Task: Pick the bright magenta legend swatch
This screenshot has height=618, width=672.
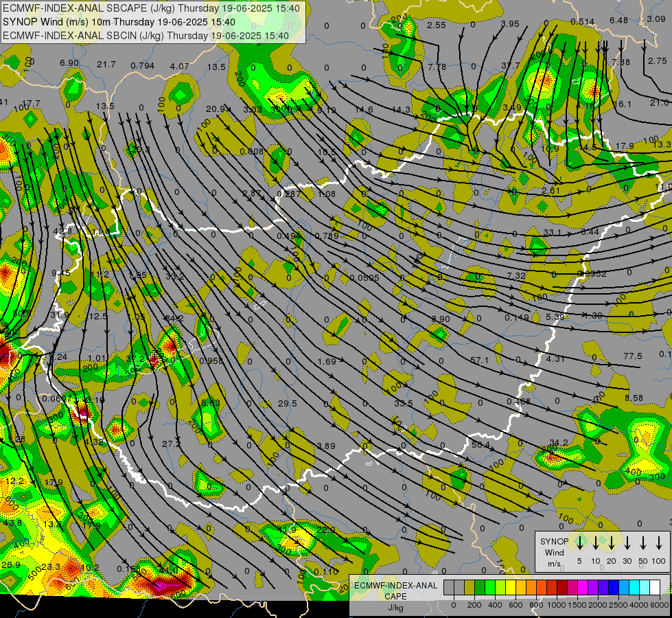Action: [583, 588]
